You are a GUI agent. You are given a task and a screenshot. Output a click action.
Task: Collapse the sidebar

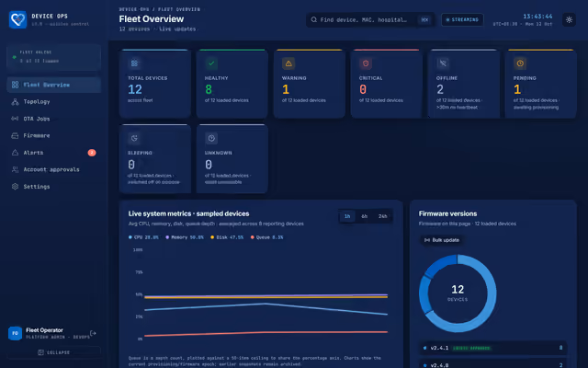pyautogui.click(x=53, y=352)
